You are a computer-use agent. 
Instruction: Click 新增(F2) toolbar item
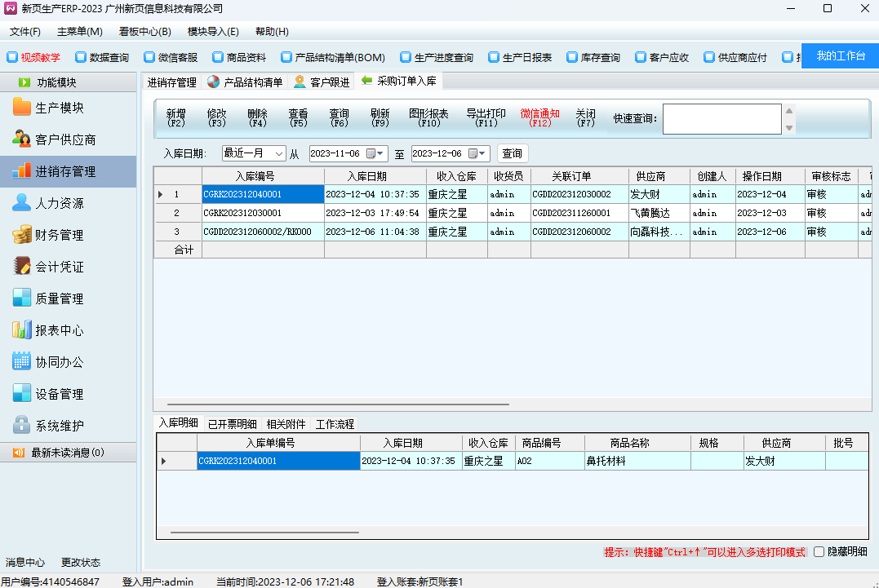click(176, 118)
